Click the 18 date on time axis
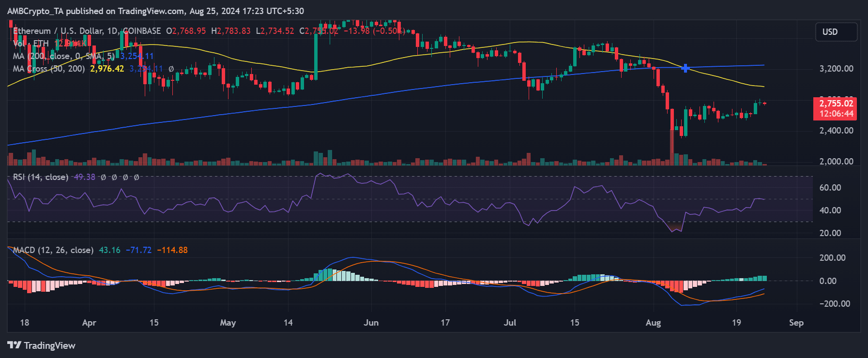Image resolution: width=868 pixels, height=358 pixels. click(25, 323)
